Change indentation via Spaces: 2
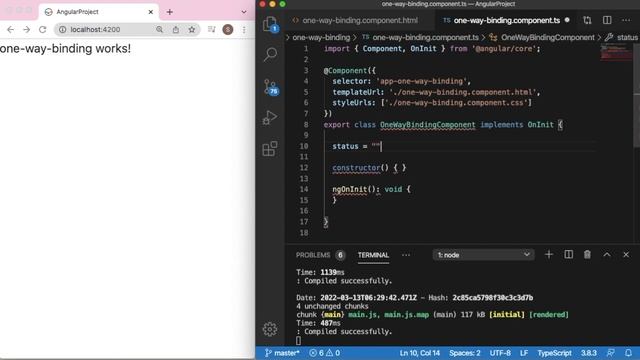 point(465,353)
